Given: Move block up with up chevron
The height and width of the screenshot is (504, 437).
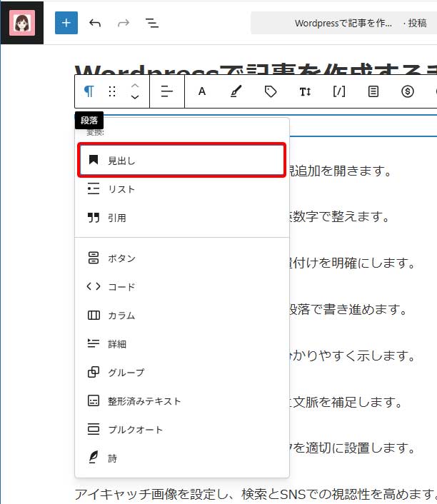Looking at the screenshot, I should (135, 86).
